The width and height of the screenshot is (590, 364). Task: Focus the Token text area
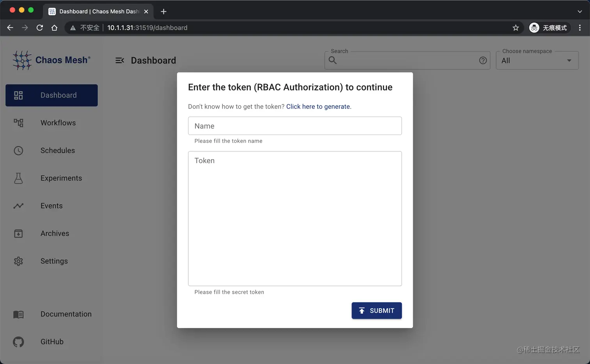point(295,218)
